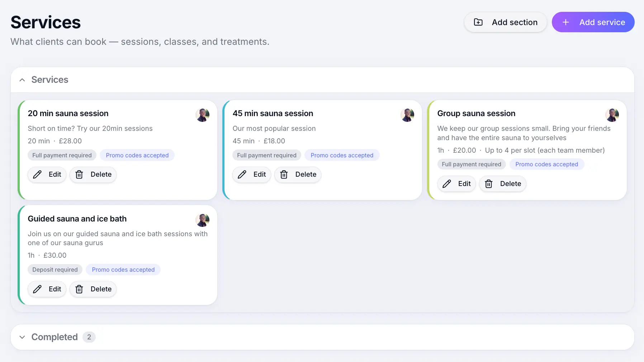
Task: Edit the Guided sauna and ice bath service
Action: 47,289
